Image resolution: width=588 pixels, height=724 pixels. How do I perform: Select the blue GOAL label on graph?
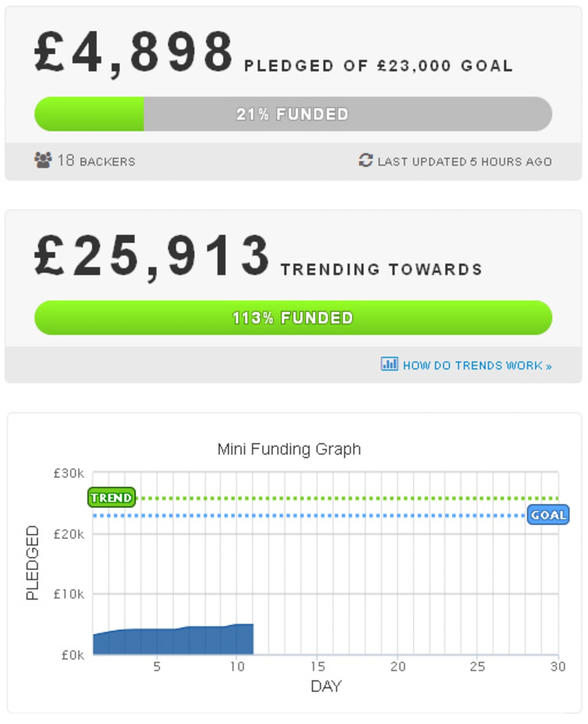point(548,515)
